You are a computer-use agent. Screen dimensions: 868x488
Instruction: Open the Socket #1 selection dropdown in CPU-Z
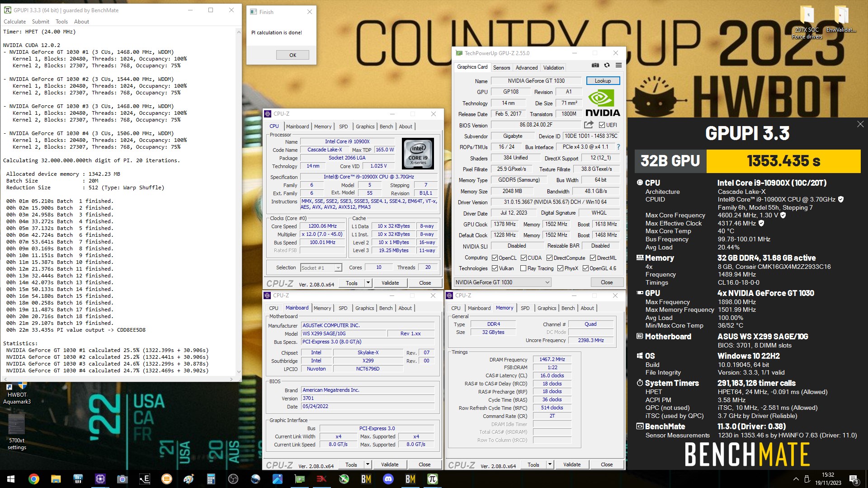321,268
